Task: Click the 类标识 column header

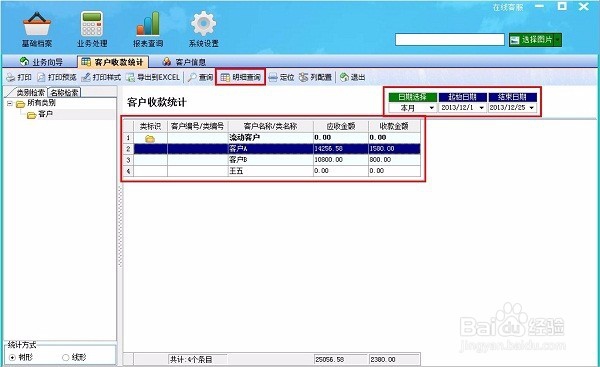Action: coord(150,126)
